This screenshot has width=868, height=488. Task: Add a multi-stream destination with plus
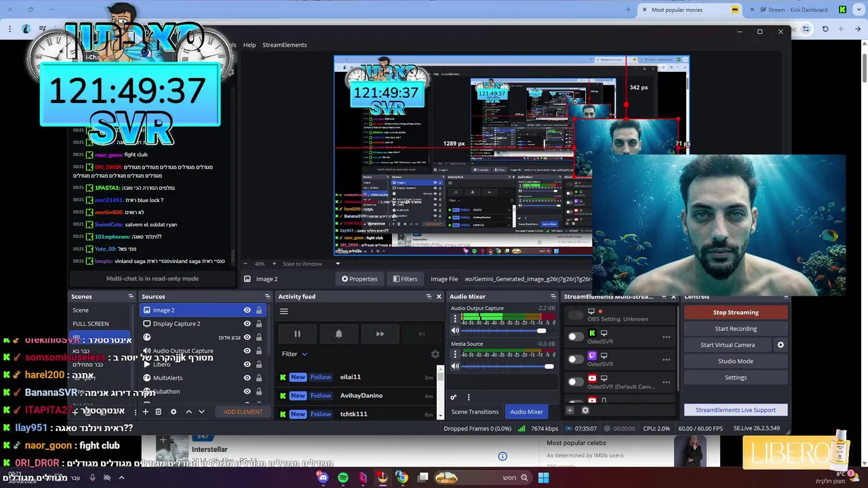click(x=570, y=410)
